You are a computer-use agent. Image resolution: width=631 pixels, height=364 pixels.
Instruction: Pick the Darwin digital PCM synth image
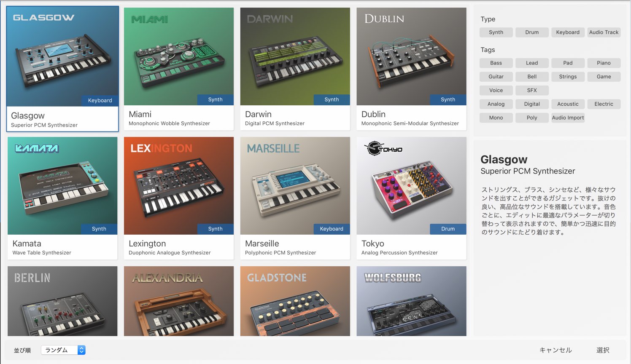coord(295,56)
